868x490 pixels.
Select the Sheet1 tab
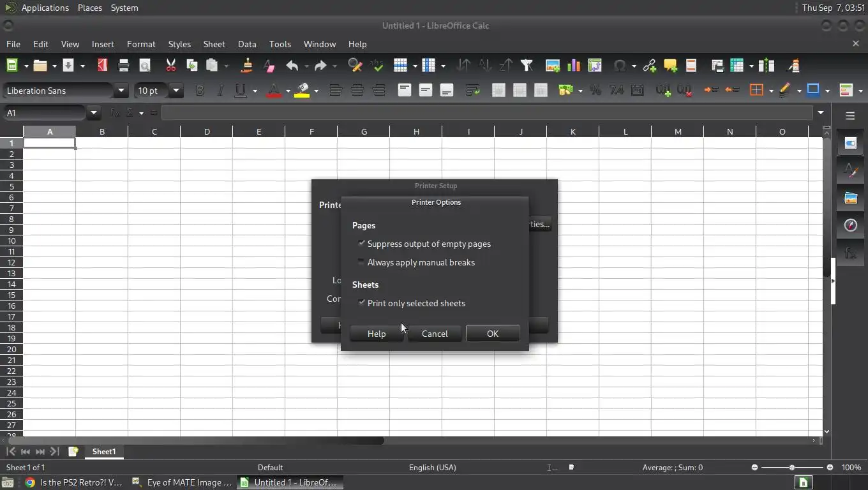point(104,451)
